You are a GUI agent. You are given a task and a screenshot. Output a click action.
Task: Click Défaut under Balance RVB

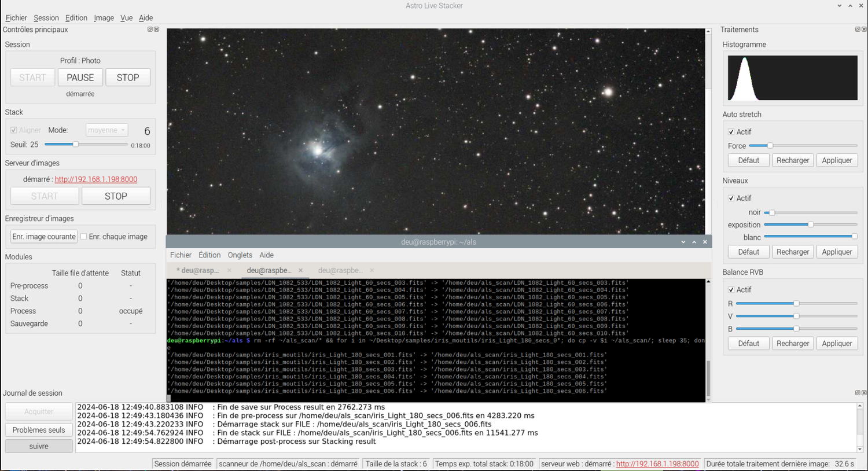[748, 343]
